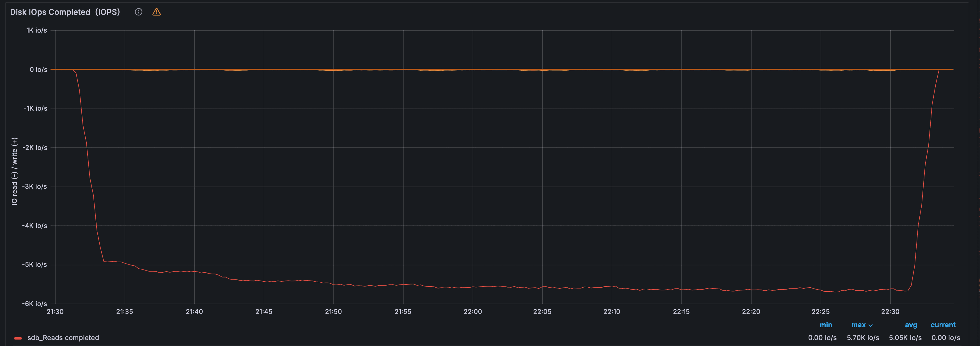Click the red sdb_Reads legend color swatch
Viewport: 980px width, 346px height.
click(x=18, y=338)
